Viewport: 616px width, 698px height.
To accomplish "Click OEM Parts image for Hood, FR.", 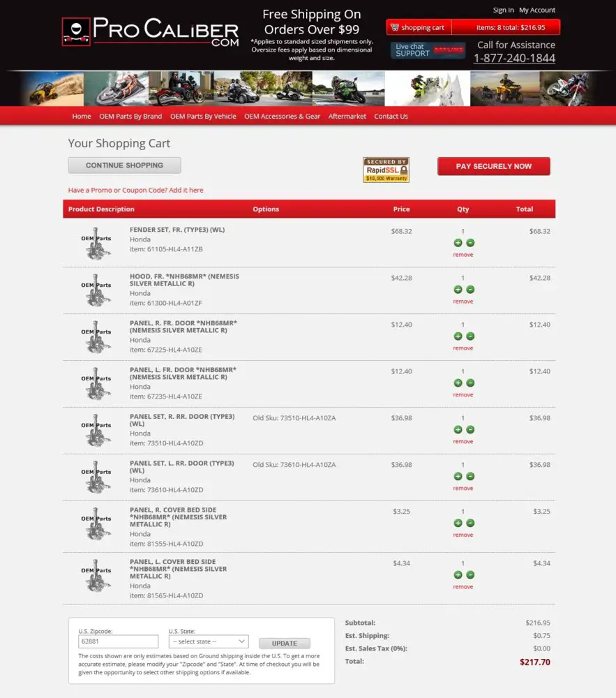I will 96,290.
